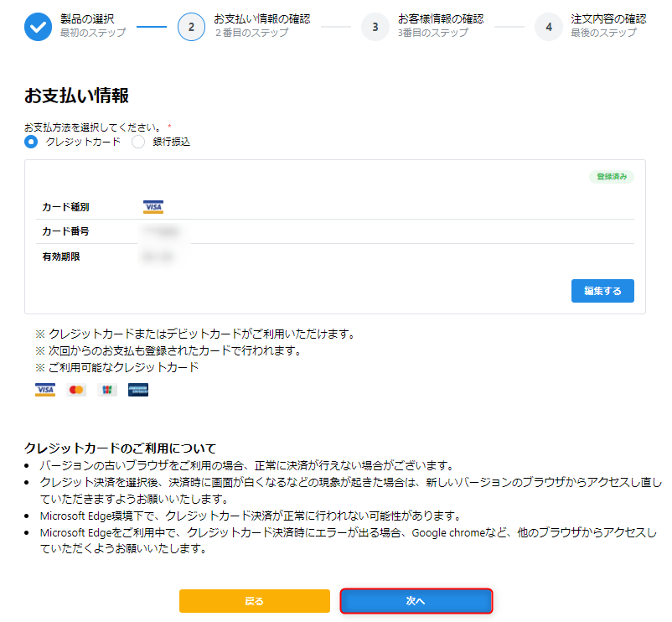Click the 次へ button
Screen dimensions: 672x622
[416, 601]
